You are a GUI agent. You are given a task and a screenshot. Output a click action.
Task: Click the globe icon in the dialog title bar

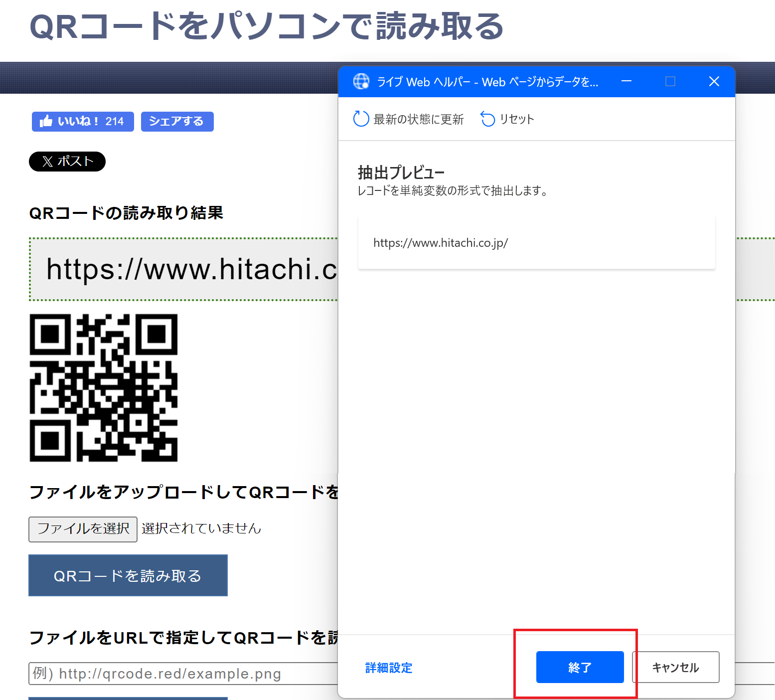[360, 81]
